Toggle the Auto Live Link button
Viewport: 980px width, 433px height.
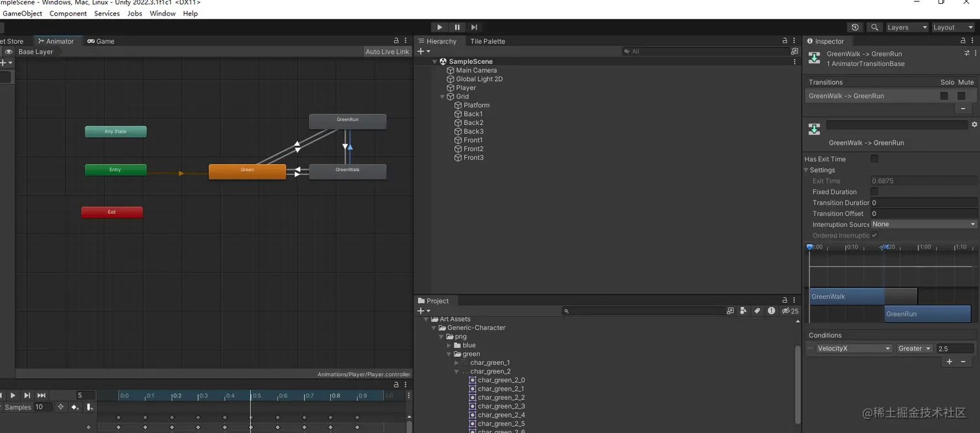point(387,52)
